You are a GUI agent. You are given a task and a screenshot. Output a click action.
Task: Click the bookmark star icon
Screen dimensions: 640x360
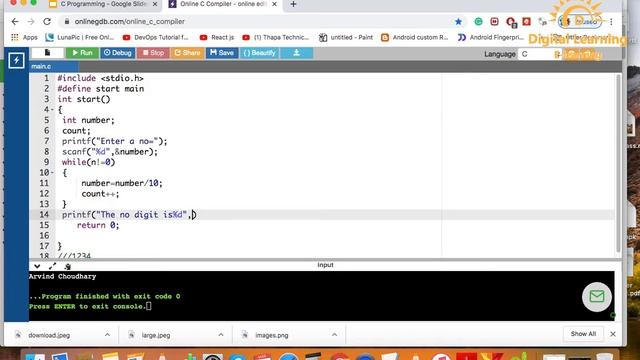(458, 22)
